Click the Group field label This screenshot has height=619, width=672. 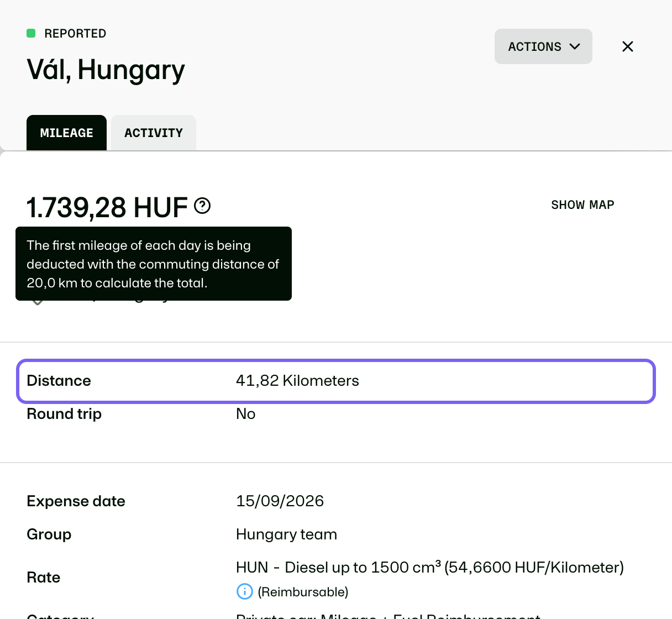(49, 534)
